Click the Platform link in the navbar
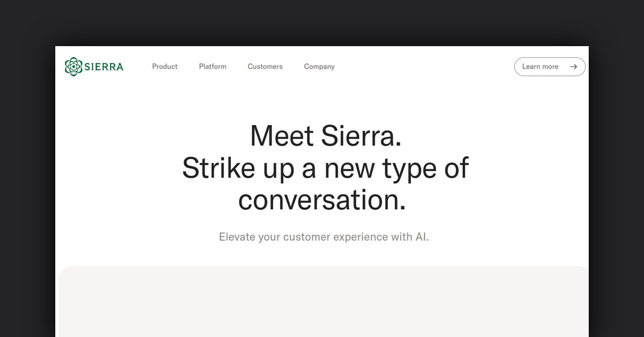 click(x=213, y=67)
